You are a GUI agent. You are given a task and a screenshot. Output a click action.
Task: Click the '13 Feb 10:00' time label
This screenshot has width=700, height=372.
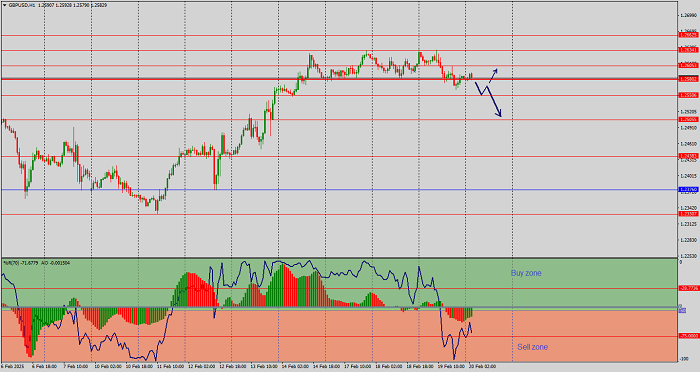[264, 367]
